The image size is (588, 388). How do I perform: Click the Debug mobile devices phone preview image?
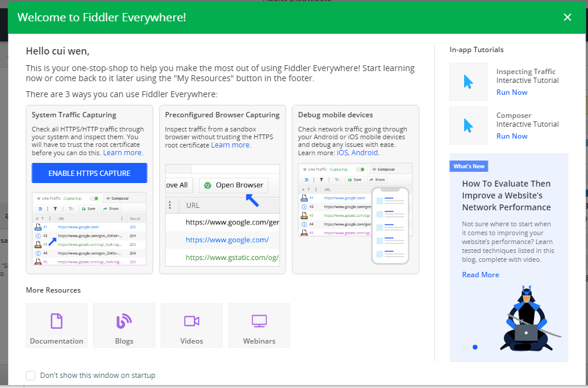(356, 214)
